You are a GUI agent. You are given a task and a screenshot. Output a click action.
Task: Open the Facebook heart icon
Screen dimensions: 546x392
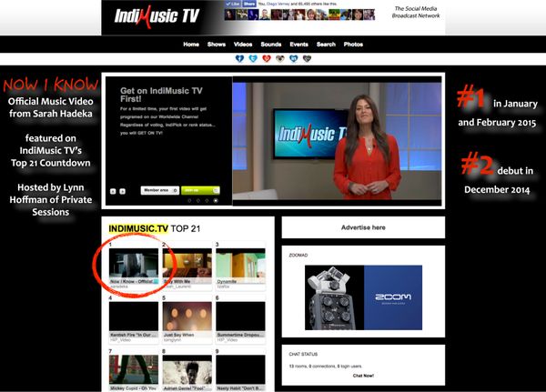(239, 58)
